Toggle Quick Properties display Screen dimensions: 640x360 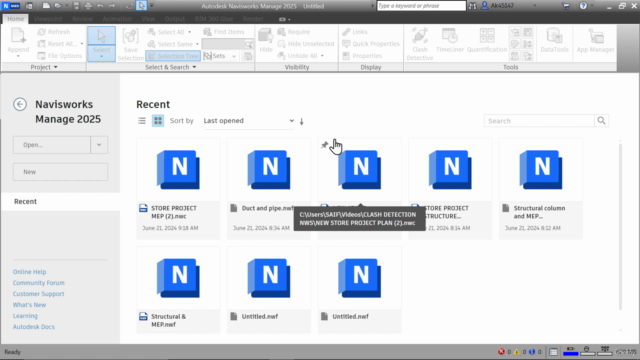point(371,44)
